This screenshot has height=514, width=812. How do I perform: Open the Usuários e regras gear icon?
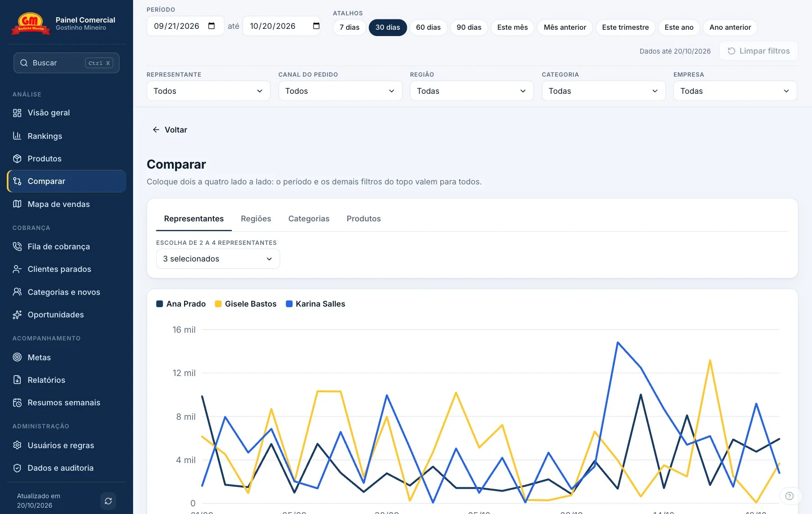(17, 445)
